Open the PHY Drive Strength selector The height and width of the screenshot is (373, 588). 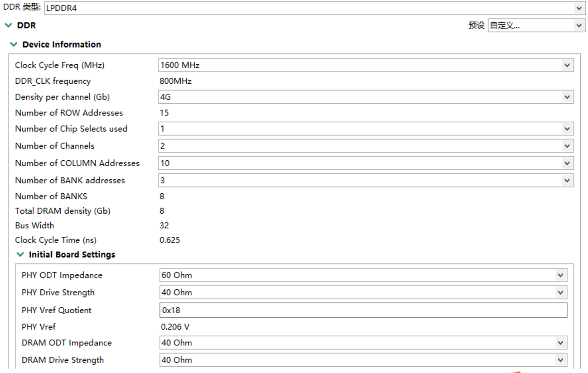[562, 292]
